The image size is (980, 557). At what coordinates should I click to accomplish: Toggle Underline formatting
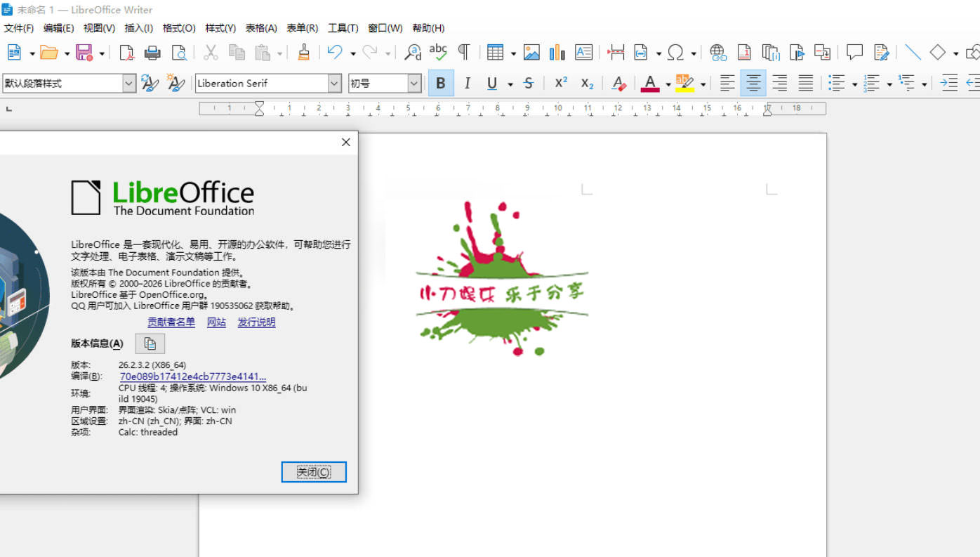tap(492, 84)
